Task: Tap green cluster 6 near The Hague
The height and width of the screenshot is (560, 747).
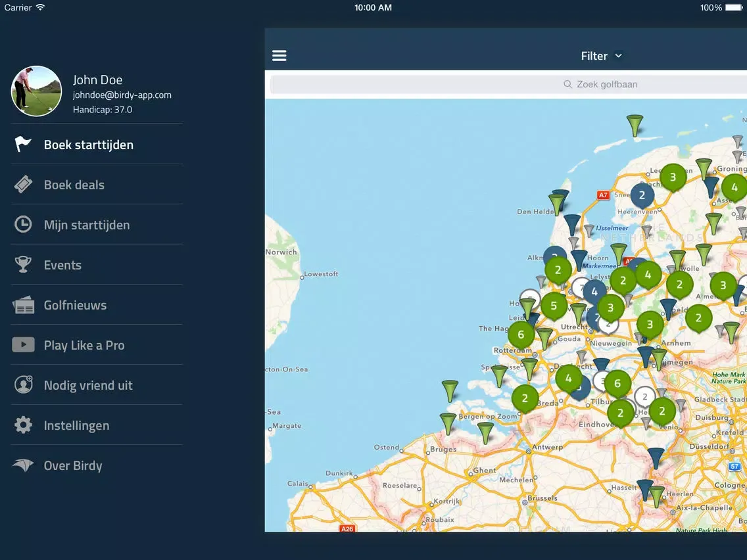Action: (521, 335)
